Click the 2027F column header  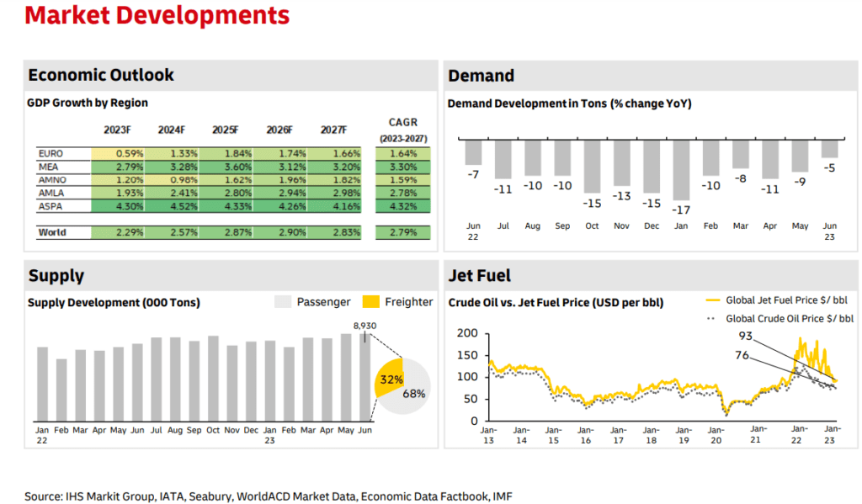point(333,130)
